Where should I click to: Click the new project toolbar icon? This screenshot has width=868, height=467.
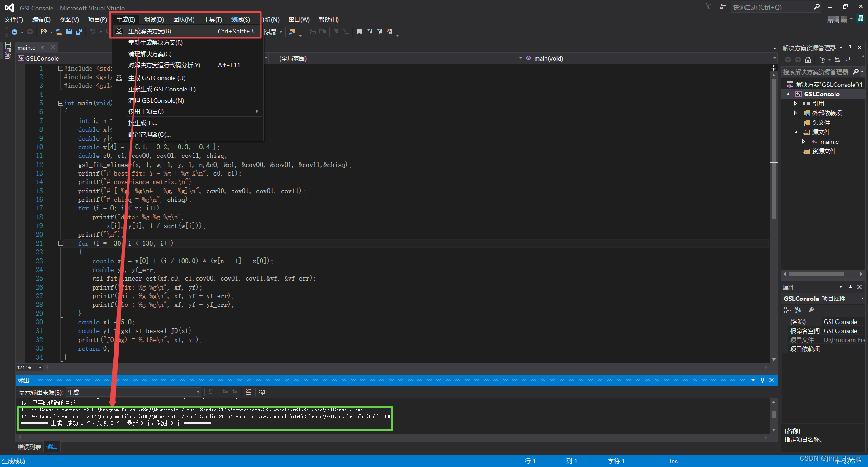[43, 32]
